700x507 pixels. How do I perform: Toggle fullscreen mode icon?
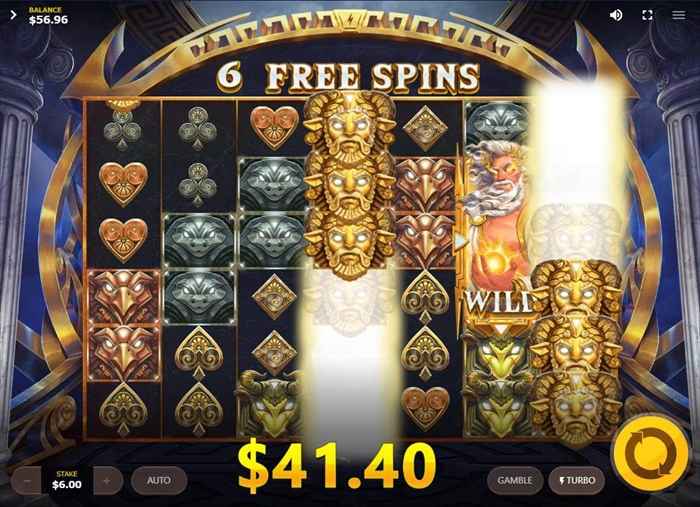[x=647, y=15]
